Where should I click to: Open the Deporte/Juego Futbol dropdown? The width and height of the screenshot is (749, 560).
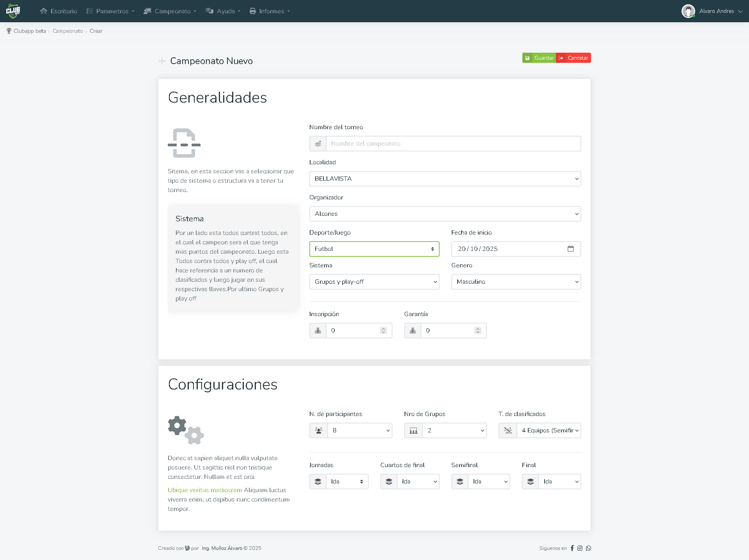click(x=374, y=249)
